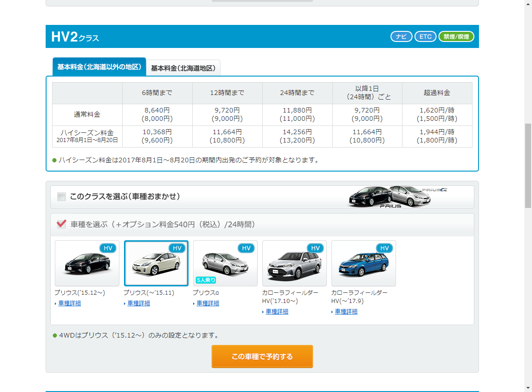Open 車種詳細 link for プリウスα
The height and width of the screenshot is (392, 532).
[208, 303]
